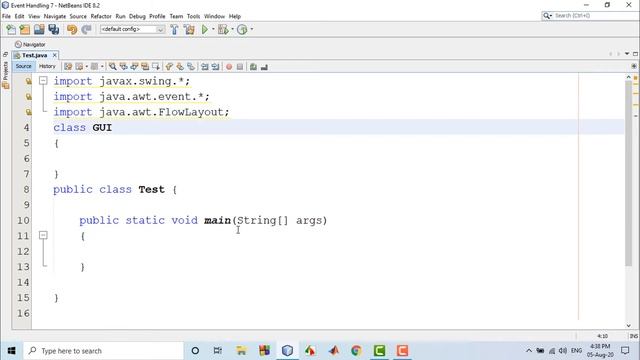
Task: Click the Find Next Occurrence icon
Action: tap(134, 67)
